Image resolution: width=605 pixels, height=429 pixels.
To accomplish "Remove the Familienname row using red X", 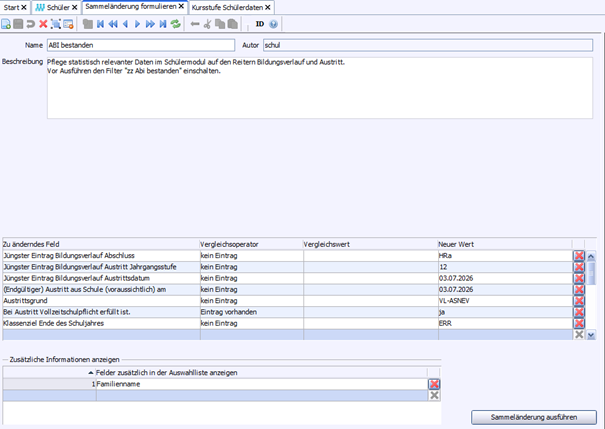I will 434,384.
